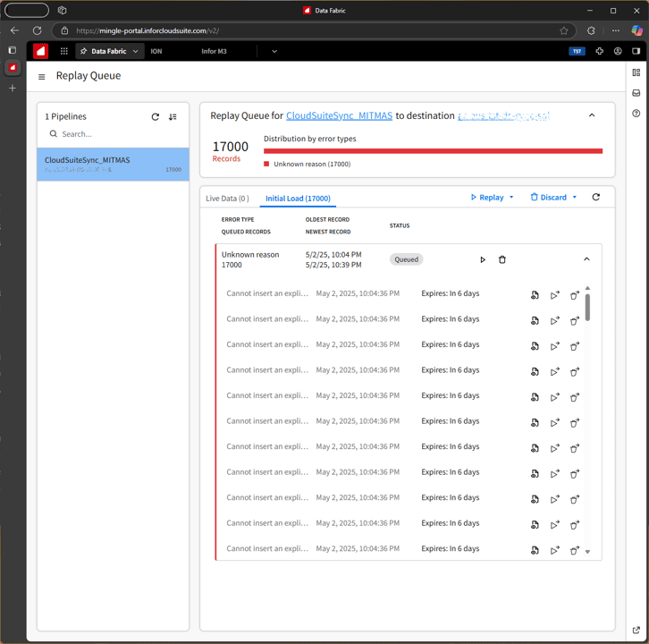
Task: Click the Discard button
Action: click(548, 197)
